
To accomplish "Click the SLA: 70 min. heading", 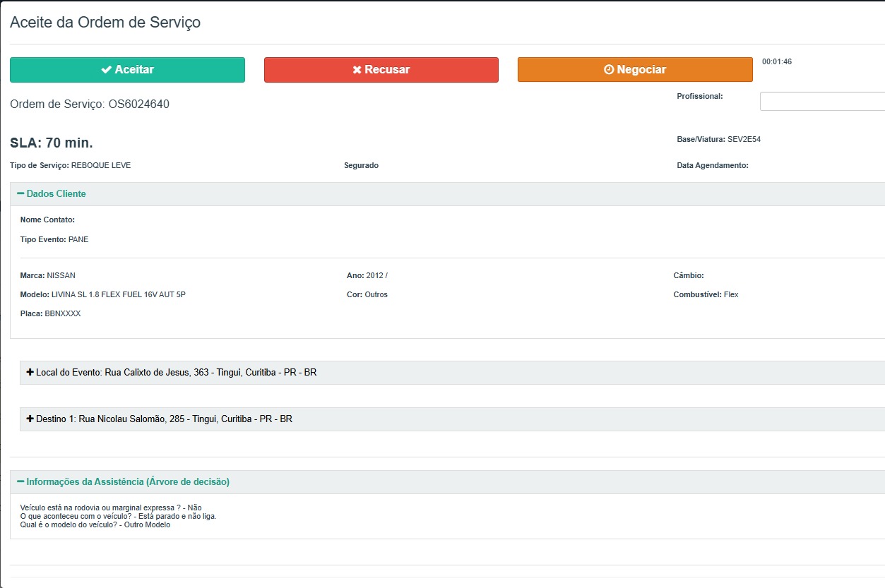I will (52, 143).
